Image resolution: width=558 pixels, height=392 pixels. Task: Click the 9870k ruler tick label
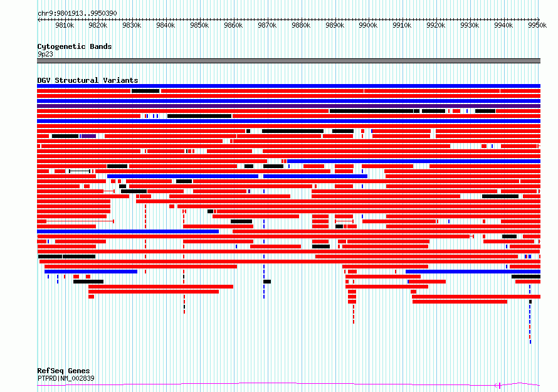tap(267, 25)
